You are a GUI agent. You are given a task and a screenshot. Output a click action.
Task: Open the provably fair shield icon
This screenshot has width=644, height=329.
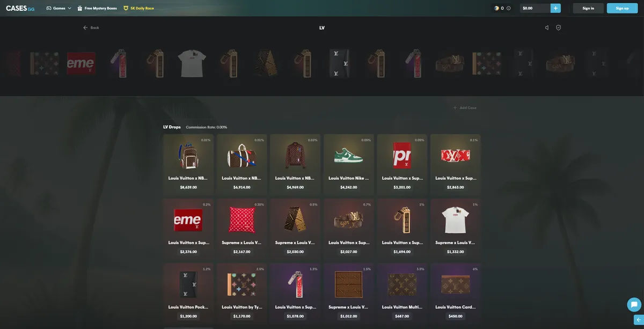[559, 27]
